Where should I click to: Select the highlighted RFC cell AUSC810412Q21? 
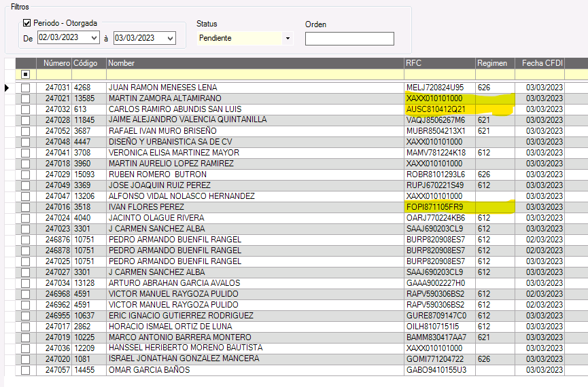click(436, 109)
